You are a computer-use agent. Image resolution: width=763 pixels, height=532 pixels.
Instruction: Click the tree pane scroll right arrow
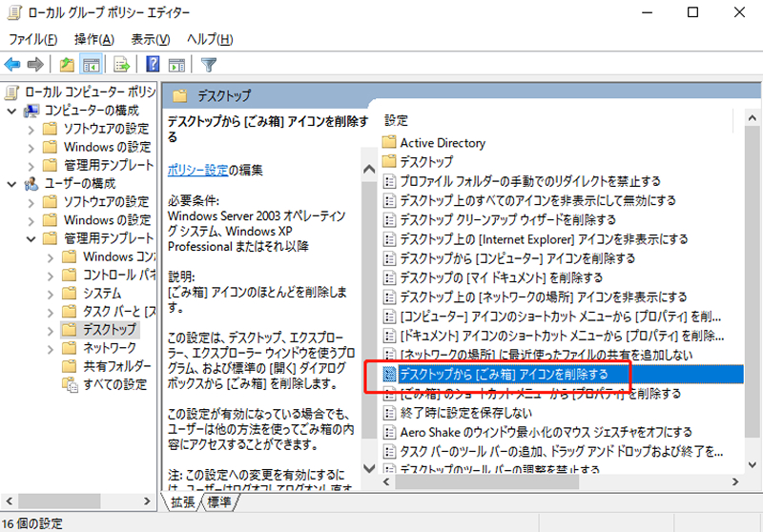click(147, 501)
